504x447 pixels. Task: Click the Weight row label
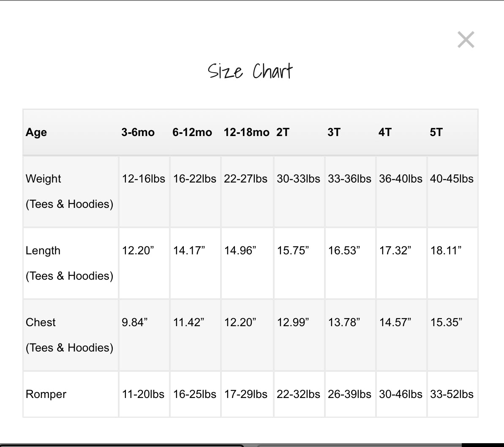pos(44,179)
